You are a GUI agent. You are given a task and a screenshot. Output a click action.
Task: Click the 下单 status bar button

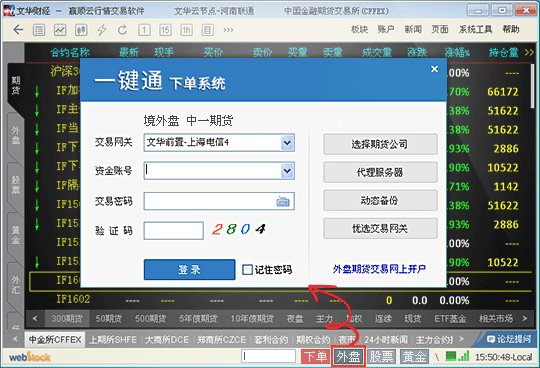tap(315, 357)
